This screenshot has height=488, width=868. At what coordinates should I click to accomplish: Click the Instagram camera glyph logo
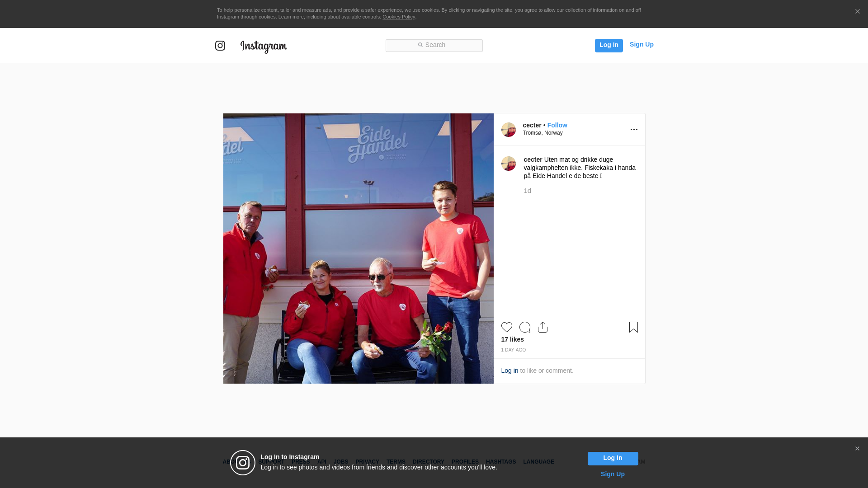(220, 46)
